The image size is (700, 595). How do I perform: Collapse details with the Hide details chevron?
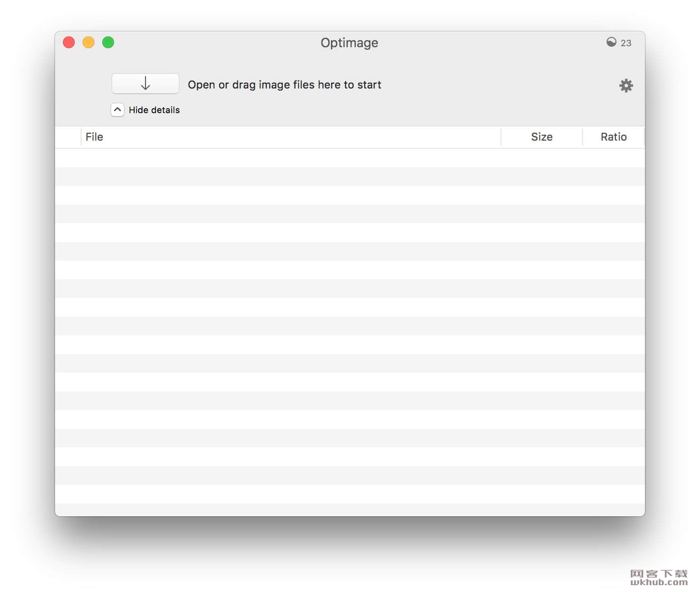pos(117,110)
